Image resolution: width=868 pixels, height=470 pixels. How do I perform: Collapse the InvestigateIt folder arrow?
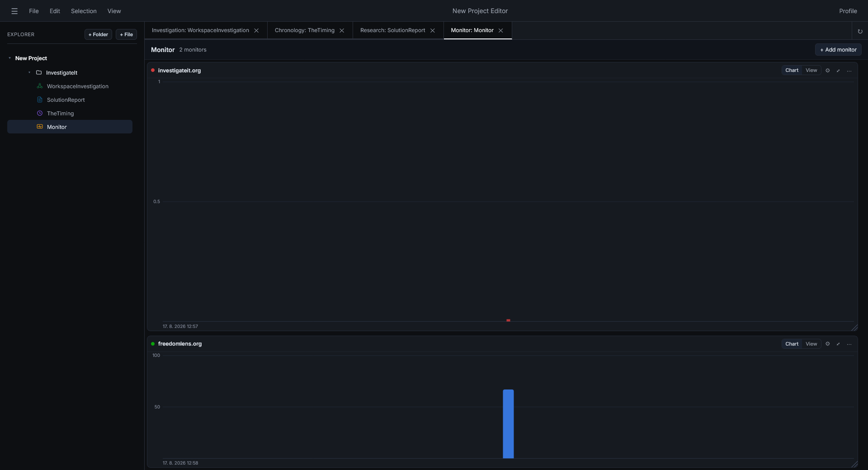[29, 72]
